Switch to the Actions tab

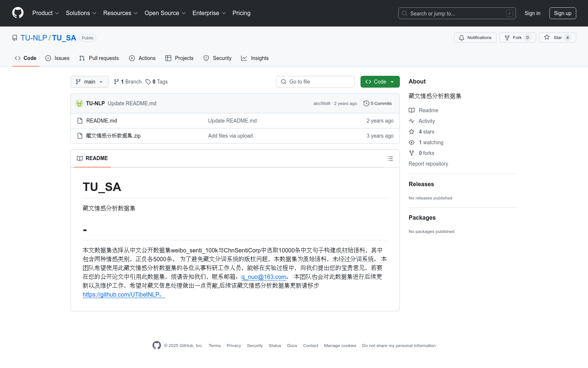142,58
